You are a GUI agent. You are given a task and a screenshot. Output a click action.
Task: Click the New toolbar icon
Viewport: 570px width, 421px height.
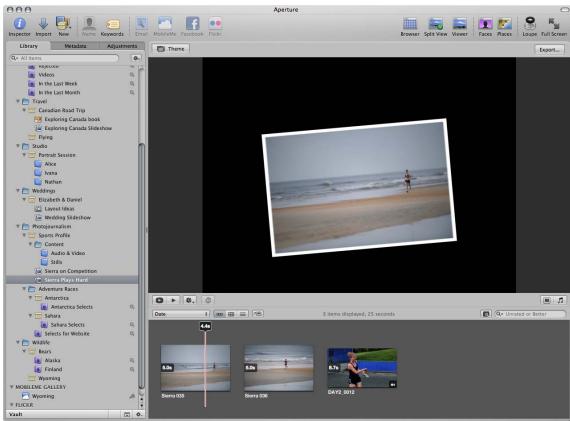coord(63,24)
